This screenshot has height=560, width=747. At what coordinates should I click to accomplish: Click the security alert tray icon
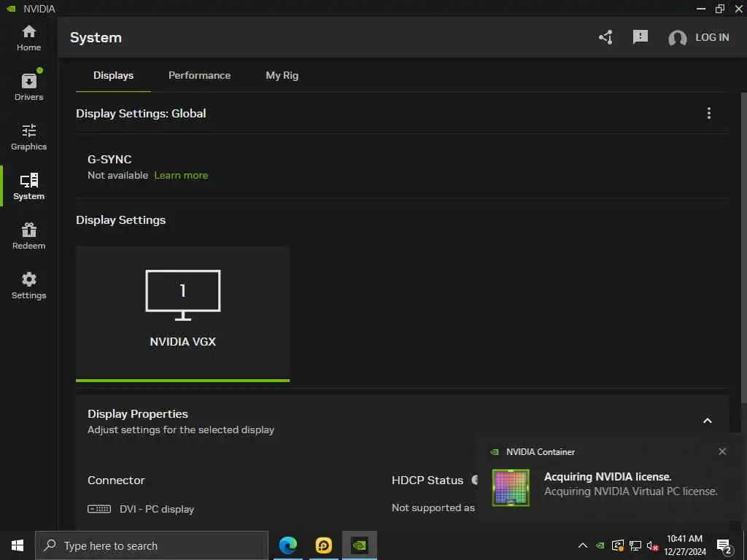click(x=618, y=545)
